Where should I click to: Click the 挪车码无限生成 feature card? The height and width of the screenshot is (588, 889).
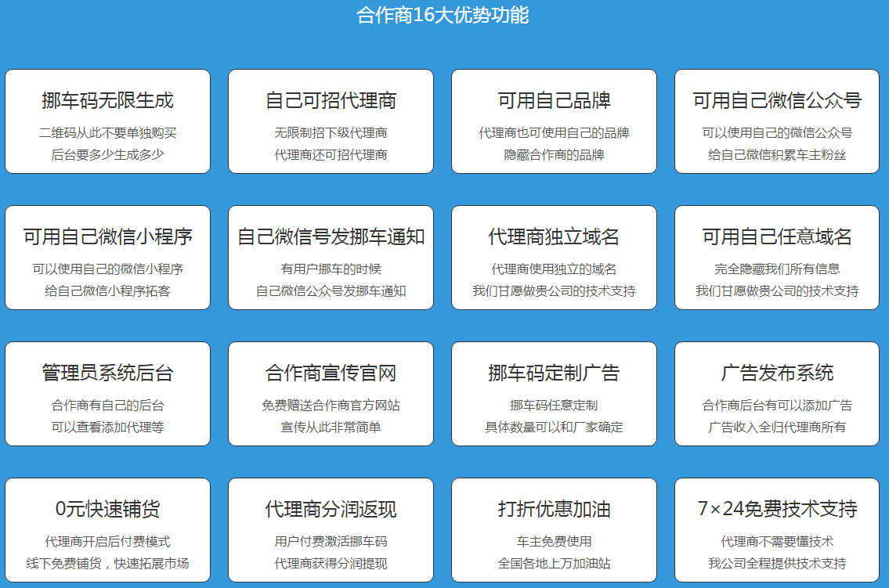pos(107,121)
